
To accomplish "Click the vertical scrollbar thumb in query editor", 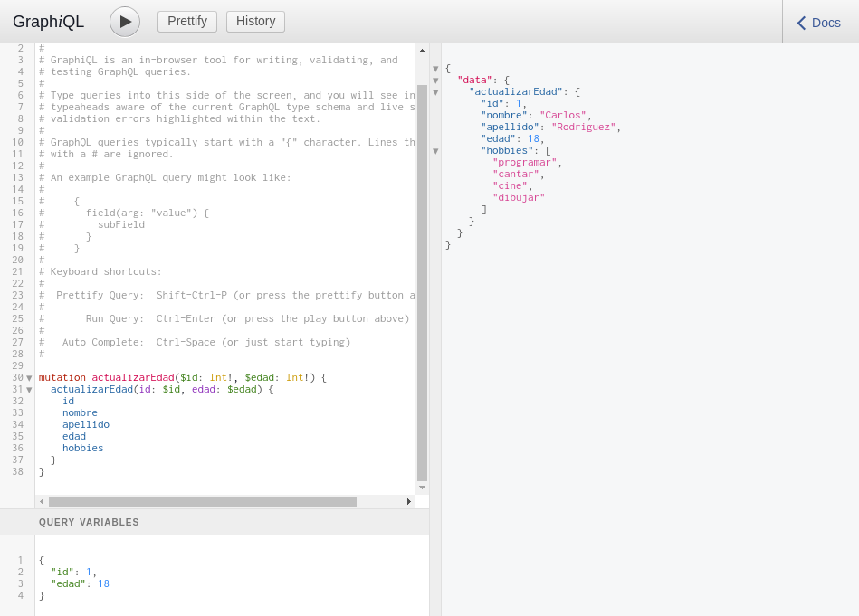I will point(422,282).
